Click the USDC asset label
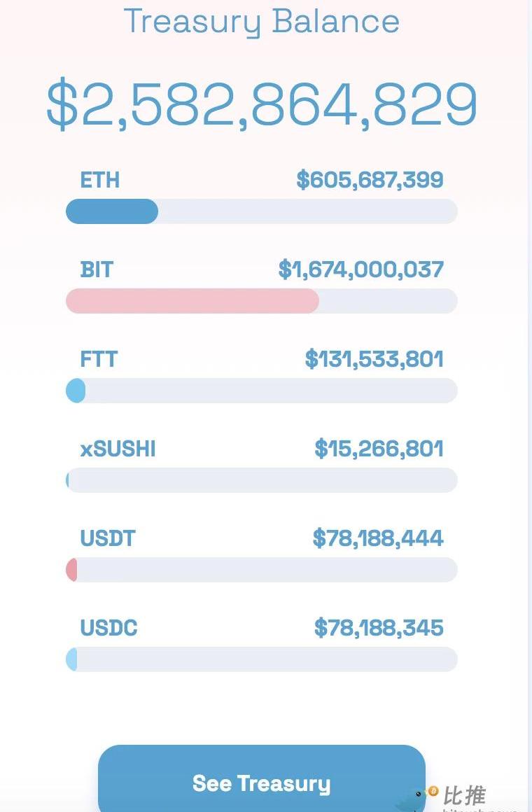The width and height of the screenshot is (532, 812). [108, 628]
